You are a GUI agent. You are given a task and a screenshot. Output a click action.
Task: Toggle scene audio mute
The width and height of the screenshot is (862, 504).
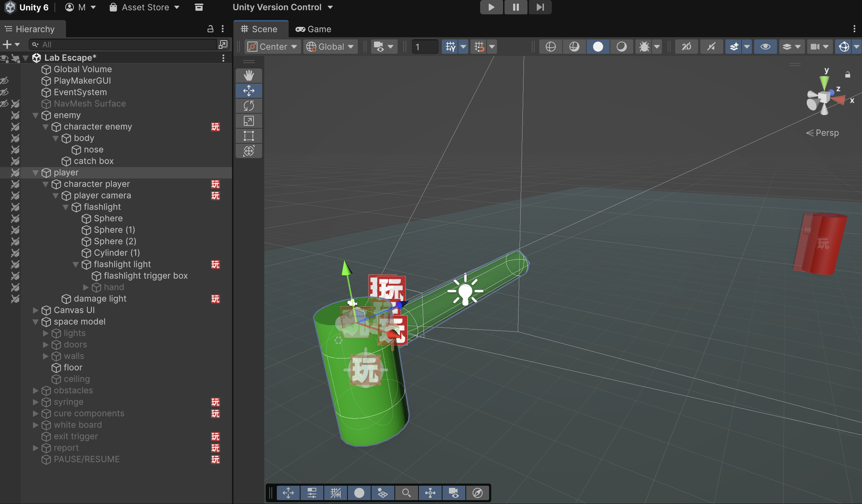point(711,47)
